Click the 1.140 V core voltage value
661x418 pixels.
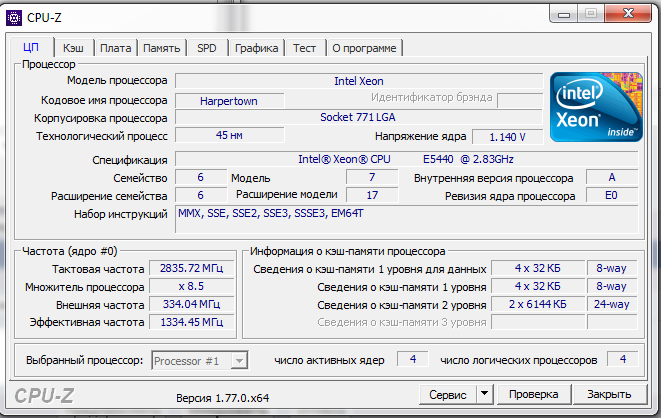click(508, 137)
